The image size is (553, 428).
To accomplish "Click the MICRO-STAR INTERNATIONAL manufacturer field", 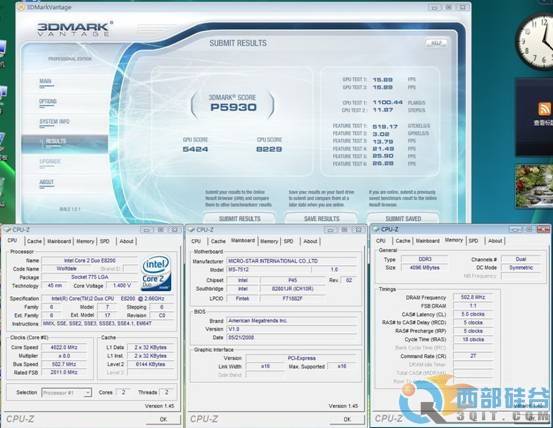I will [291, 261].
